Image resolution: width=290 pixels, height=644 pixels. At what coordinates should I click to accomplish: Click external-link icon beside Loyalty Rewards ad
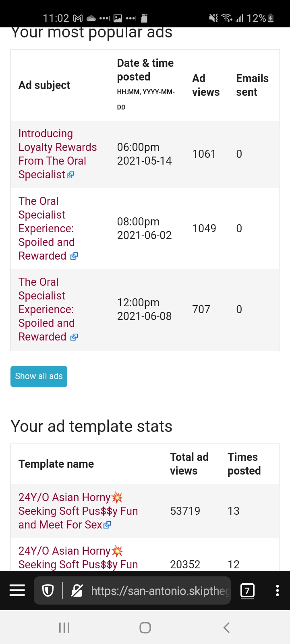point(70,175)
